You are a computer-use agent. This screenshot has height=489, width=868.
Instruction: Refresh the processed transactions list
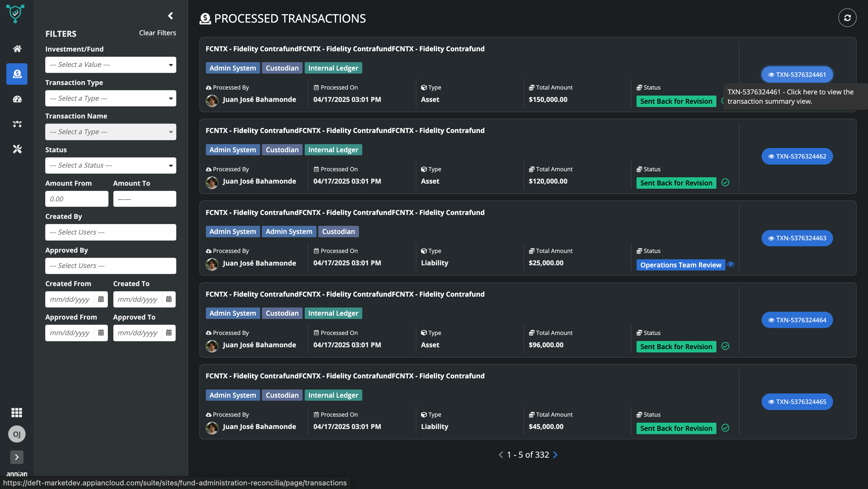pos(847,18)
